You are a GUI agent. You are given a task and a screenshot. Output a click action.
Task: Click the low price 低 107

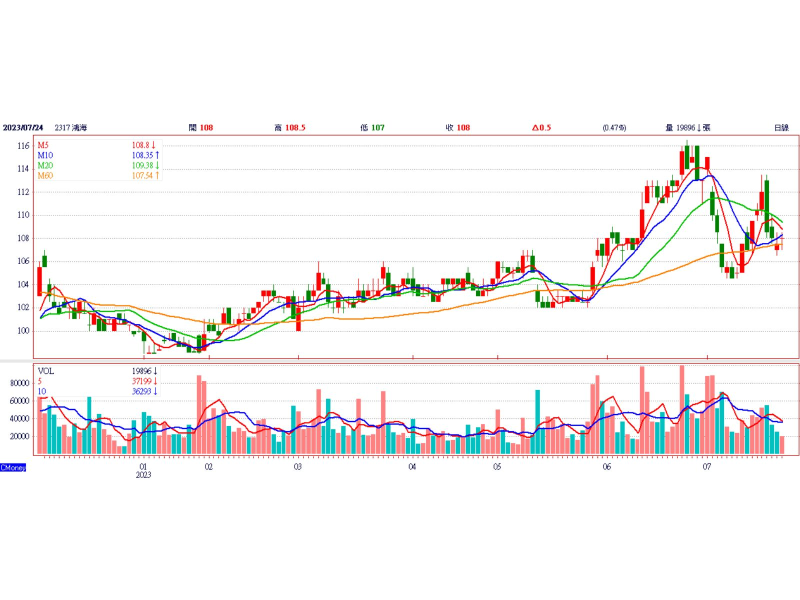[373, 128]
